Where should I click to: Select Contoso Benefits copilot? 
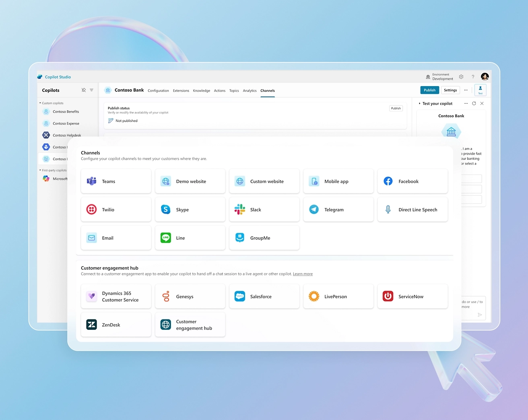68,111
